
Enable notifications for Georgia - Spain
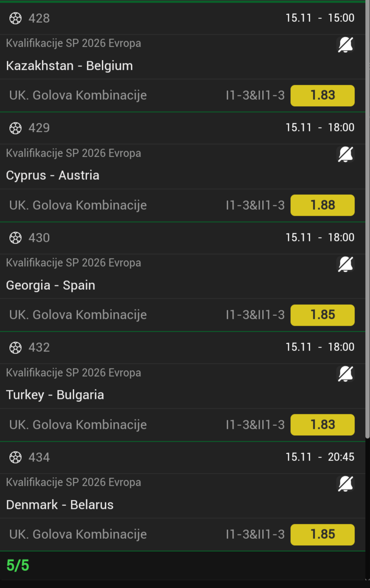pyautogui.click(x=345, y=264)
